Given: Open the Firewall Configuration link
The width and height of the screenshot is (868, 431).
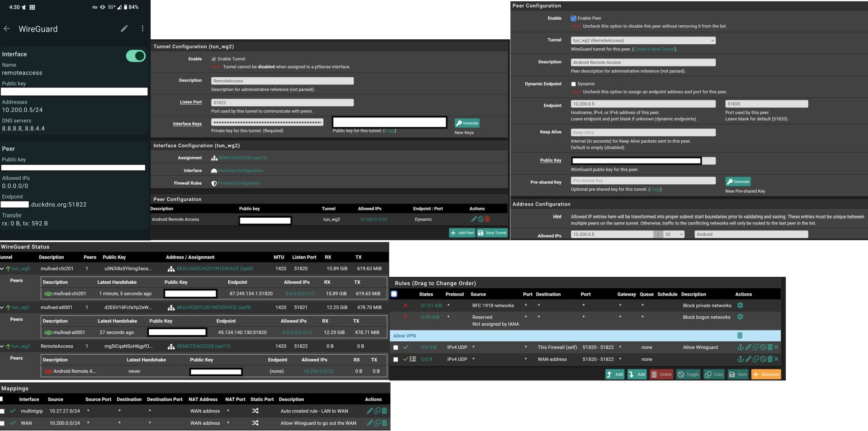Looking at the screenshot, I should pos(239,183).
